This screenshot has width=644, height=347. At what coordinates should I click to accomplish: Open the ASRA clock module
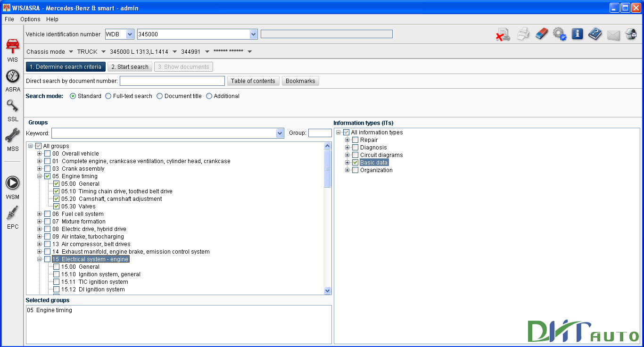click(x=13, y=79)
